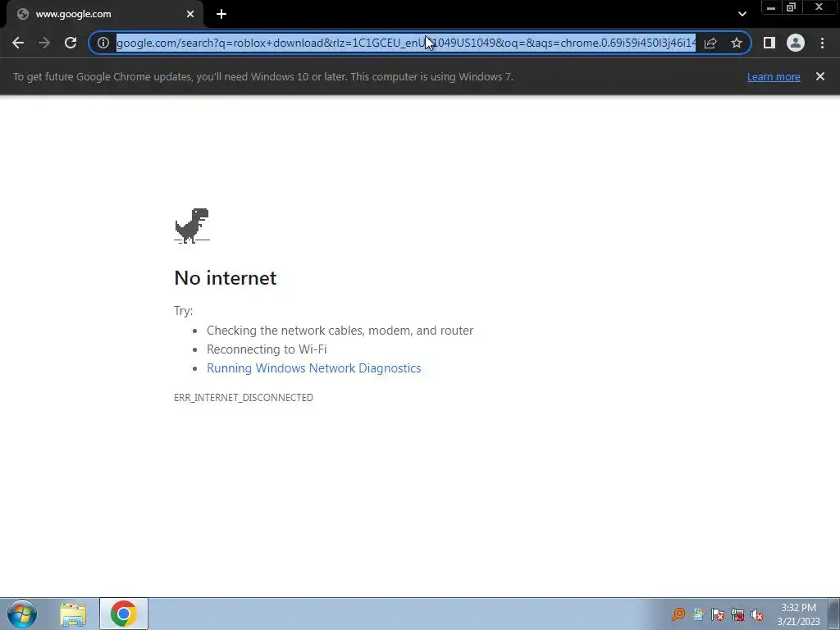Screen dimensions: 840x630
Task: Open the clock showing 3:32 PM
Action: (799, 614)
